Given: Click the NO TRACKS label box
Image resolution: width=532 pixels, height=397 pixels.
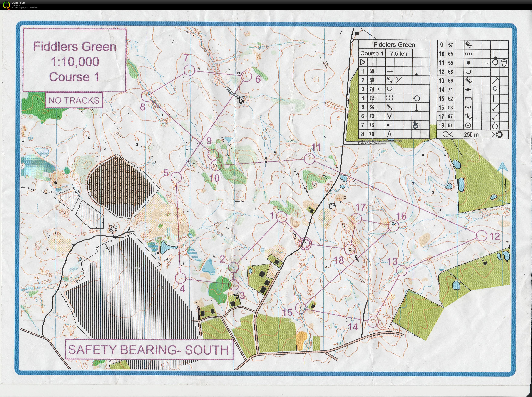Looking at the screenshot, I should (x=74, y=100).
